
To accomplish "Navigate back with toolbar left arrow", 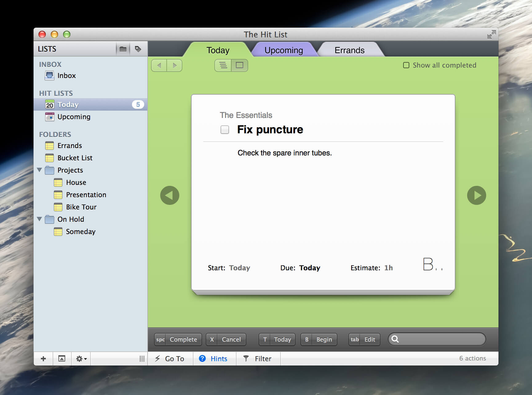I will 159,65.
